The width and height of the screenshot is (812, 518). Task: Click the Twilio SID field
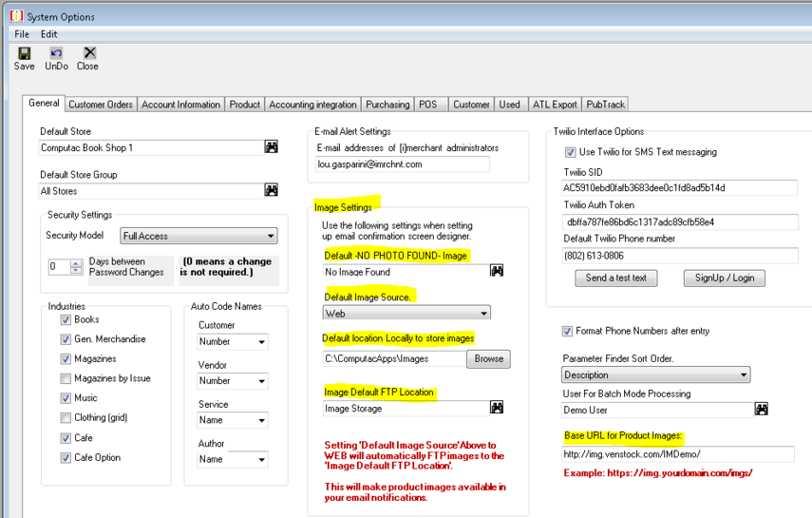click(x=680, y=187)
